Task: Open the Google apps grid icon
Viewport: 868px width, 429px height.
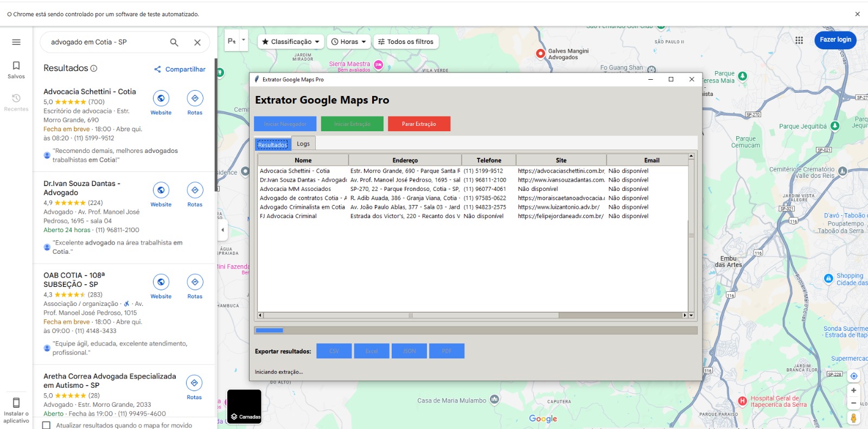Action: coord(799,40)
